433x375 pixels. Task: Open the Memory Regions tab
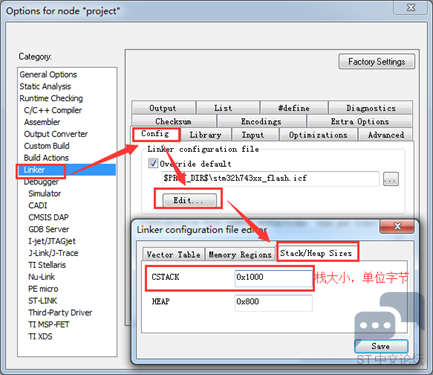tap(240, 255)
